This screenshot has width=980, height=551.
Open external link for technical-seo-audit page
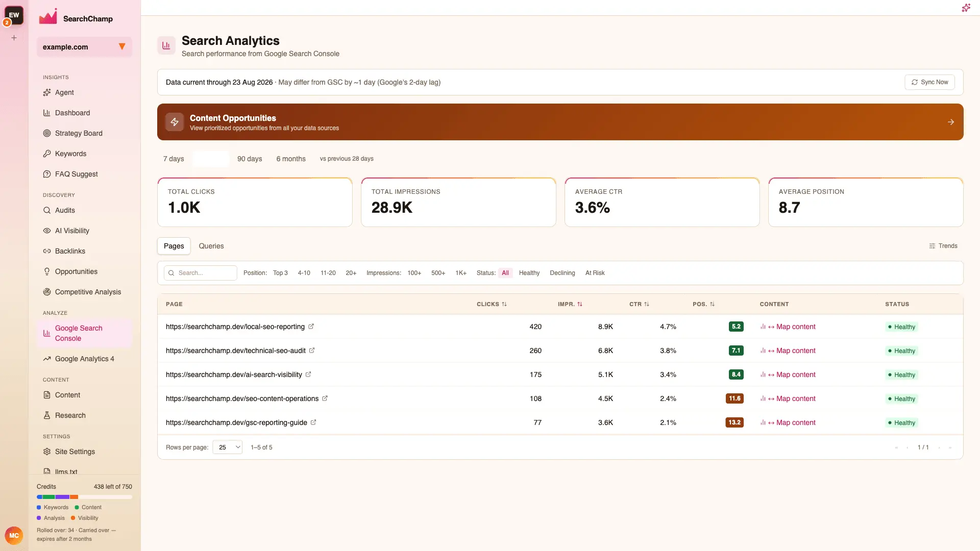pos(312,350)
